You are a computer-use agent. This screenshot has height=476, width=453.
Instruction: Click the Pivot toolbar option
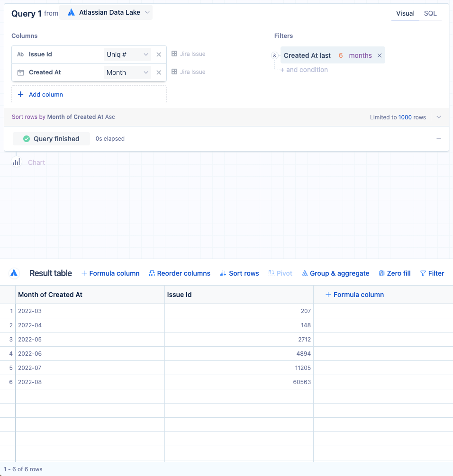(x=280, y=273)
